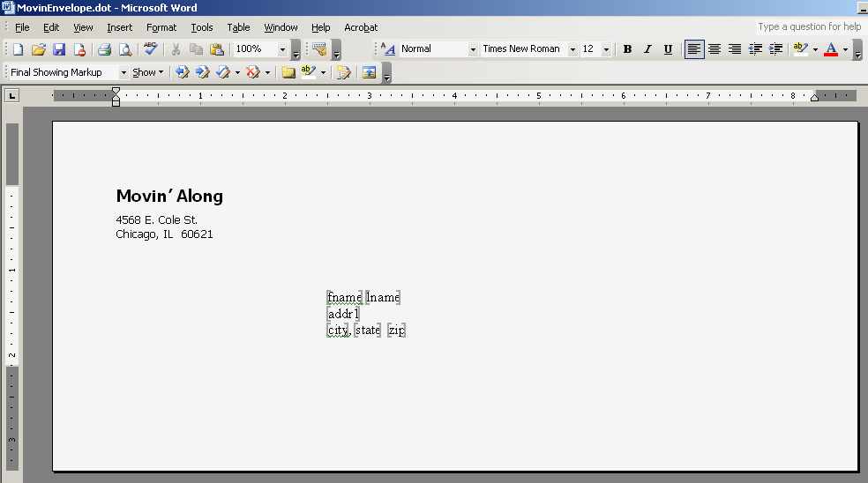
Task: Toggle Align Left button
Action: (694, 49)
